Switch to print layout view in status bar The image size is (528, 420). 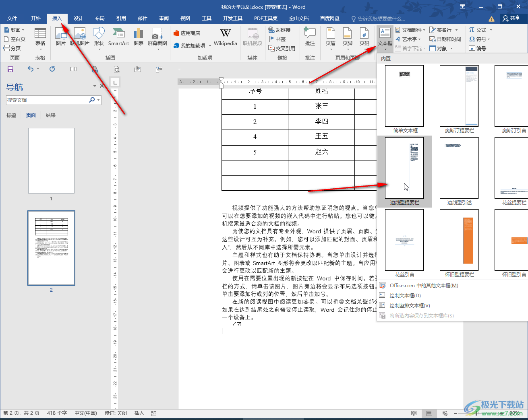429,413
